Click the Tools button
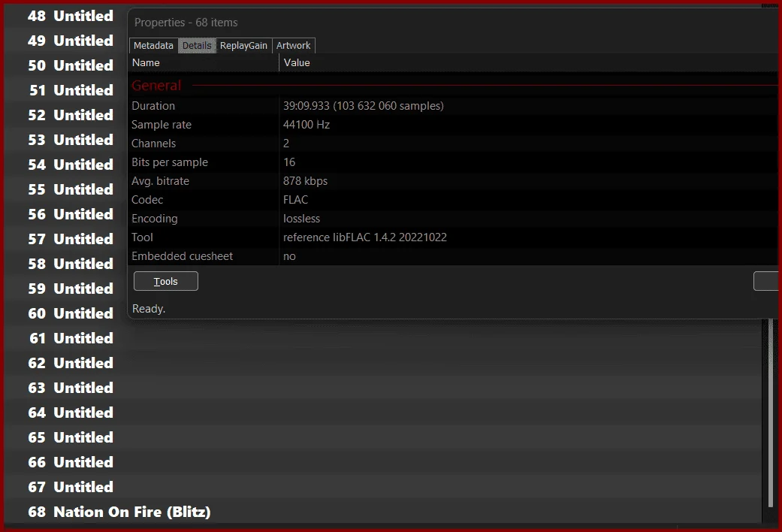The height and width of the screenshot is (532, 782). (165, 281)
